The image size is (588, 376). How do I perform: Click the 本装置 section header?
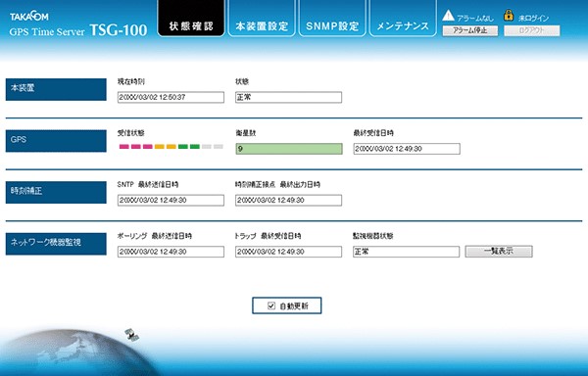pyautogui.click(x=56, y=89)
